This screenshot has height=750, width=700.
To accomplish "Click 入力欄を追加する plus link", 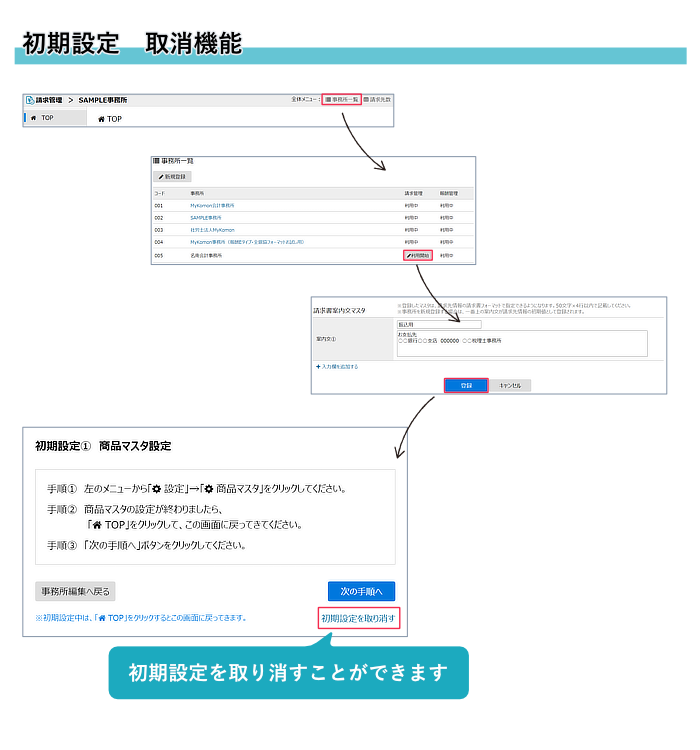I will click(337, 367).
